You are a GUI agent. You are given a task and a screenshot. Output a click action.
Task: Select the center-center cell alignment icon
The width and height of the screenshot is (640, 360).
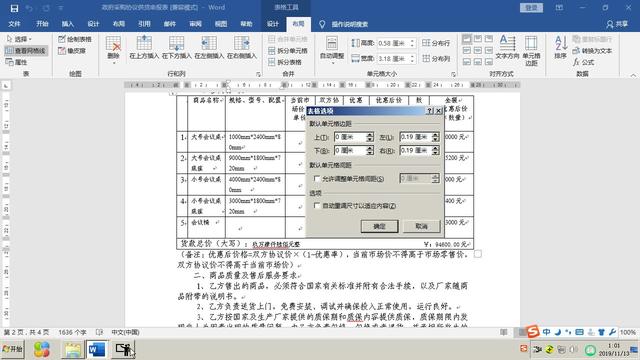click(x=478, y=51)
